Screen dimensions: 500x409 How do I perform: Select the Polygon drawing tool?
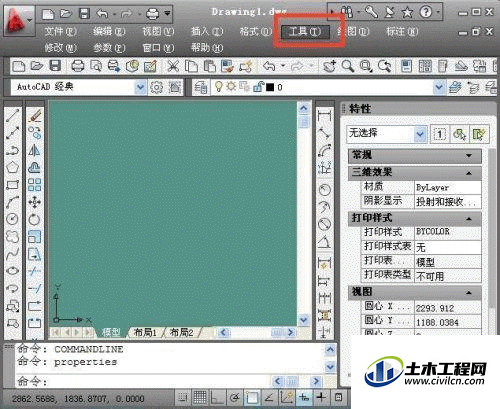point(13,167)
